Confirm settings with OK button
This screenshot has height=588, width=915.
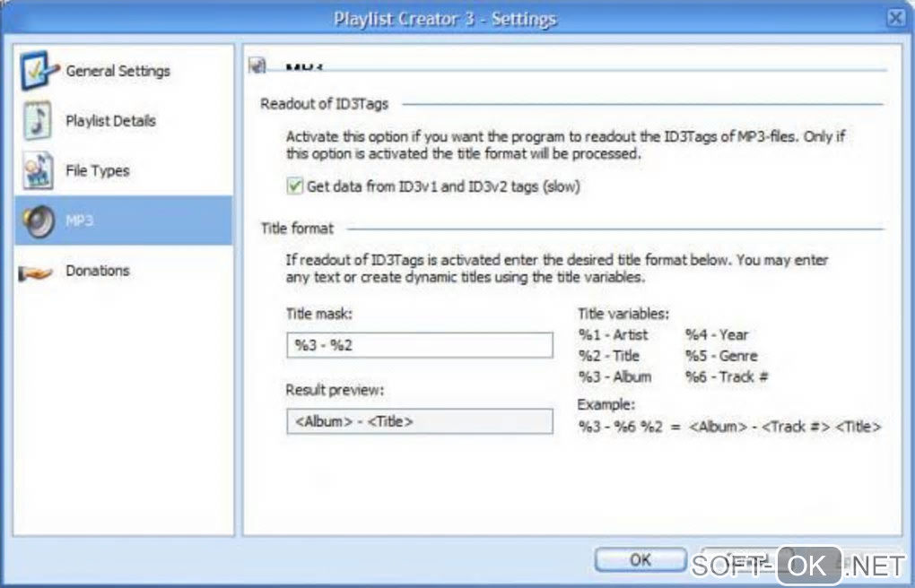(x=640, y=559)
